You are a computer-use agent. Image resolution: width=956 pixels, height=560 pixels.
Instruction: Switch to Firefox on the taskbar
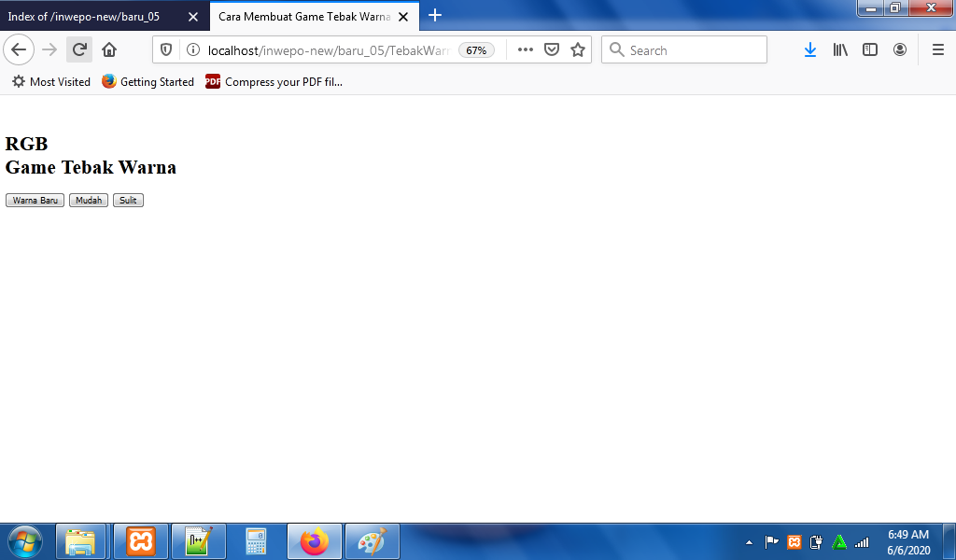click(x=315, y=541)
